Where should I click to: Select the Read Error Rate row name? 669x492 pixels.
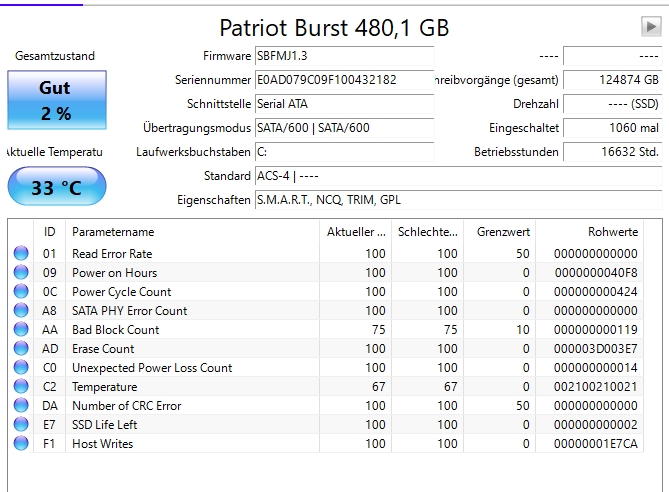click(x=112, y=253)
